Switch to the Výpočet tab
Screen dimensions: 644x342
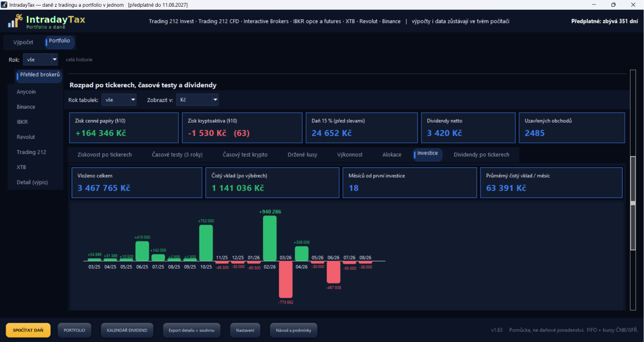point(23,42)
